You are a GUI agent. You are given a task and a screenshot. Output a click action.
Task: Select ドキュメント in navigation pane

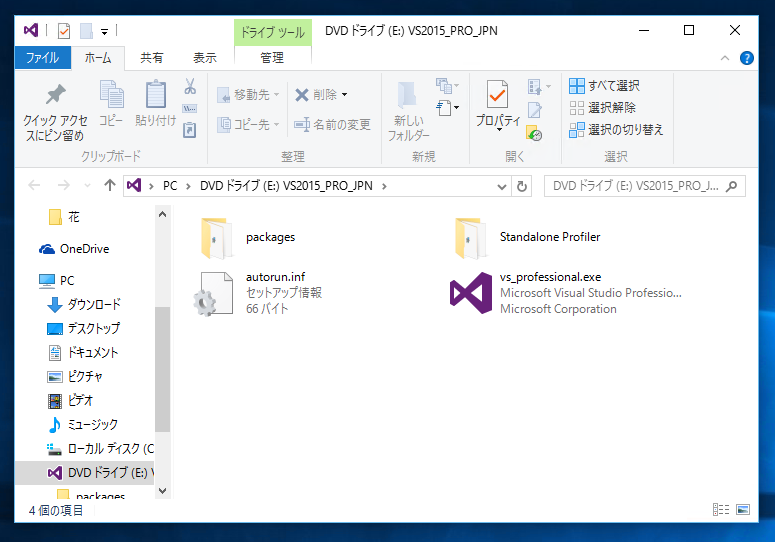(x=83, y=352)
